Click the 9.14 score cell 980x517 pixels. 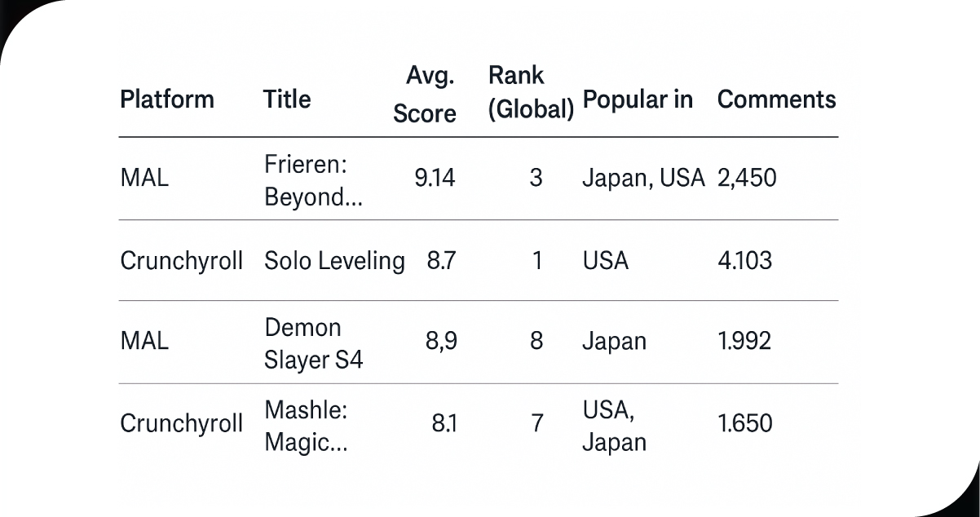[x=435, y=179]
